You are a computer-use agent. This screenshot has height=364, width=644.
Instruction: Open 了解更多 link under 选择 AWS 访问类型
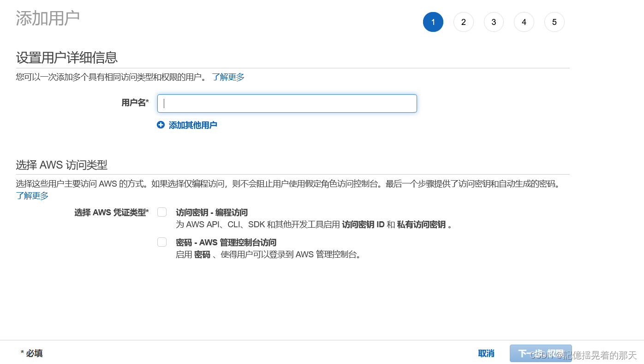(32, 196)
